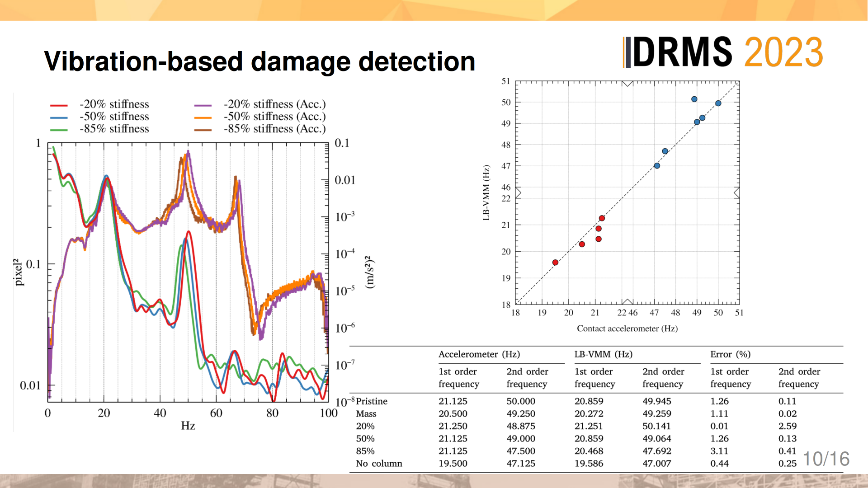Click the IDRMS 2023 logo
Viewport: 868px width, 488px height.
point(723,52)
